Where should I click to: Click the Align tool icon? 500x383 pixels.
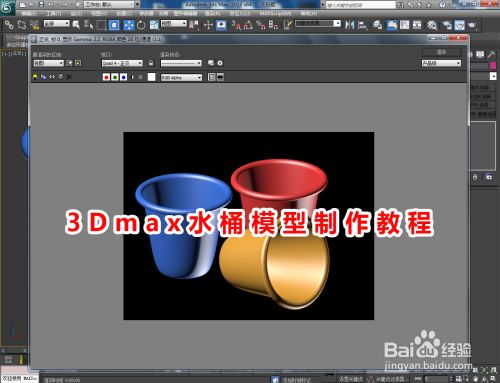tap(362, 25)
